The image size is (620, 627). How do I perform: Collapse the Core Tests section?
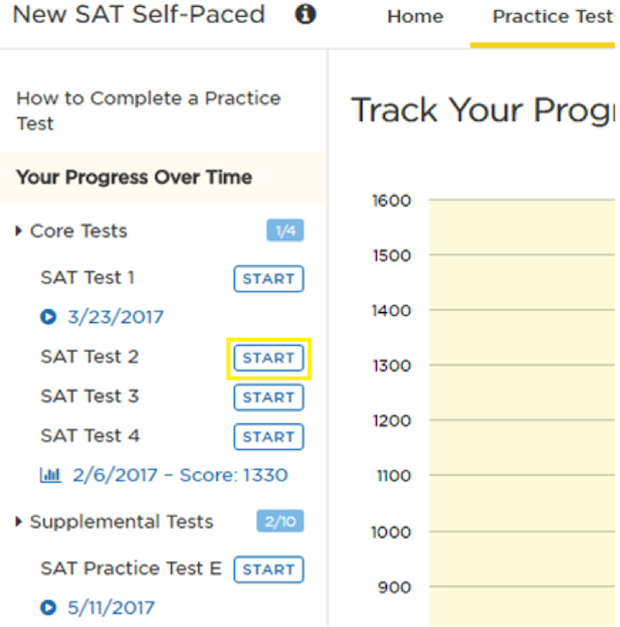19,231
